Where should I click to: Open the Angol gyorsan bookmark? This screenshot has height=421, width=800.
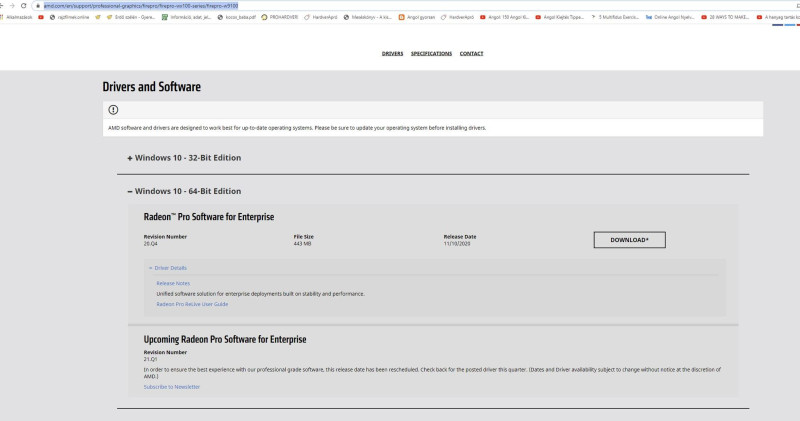click(x=417, y=17)
